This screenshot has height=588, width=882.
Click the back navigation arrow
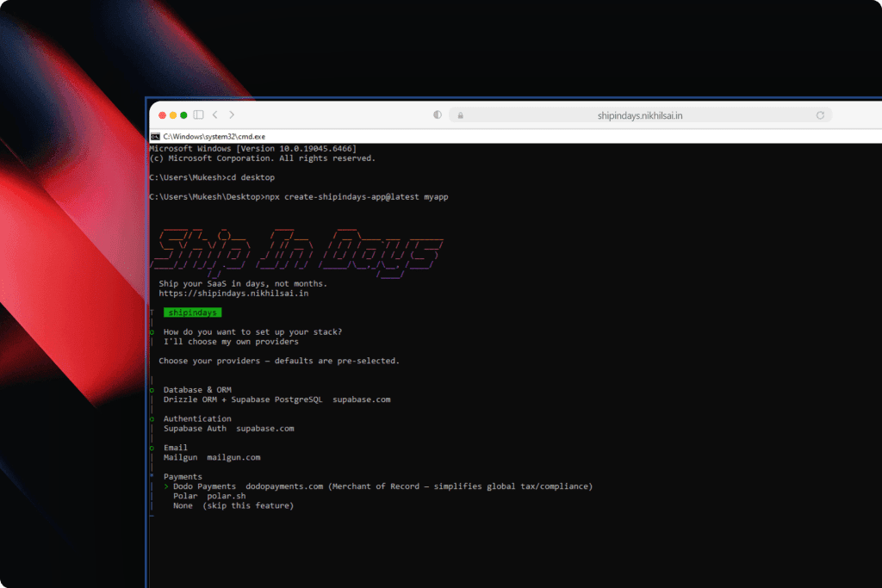pos(214,114)
